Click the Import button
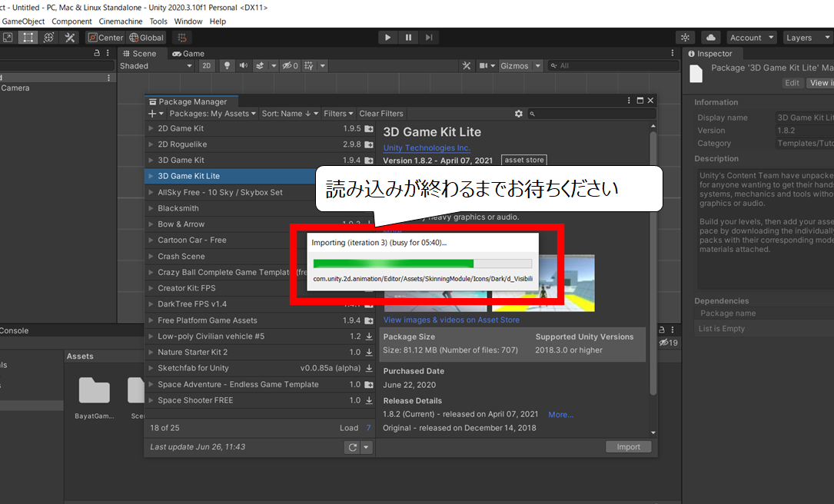The width and height of the screenshot is (834, 504). tap(628, 447)
